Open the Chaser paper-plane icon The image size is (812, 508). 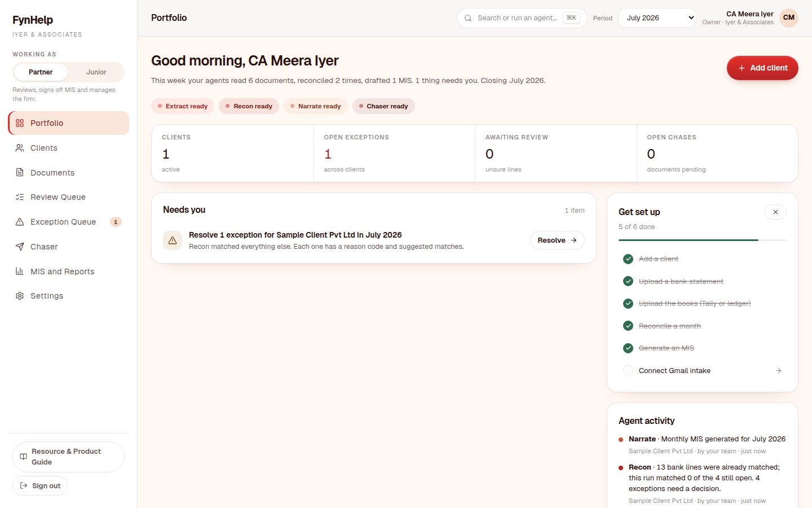point(20,247)
